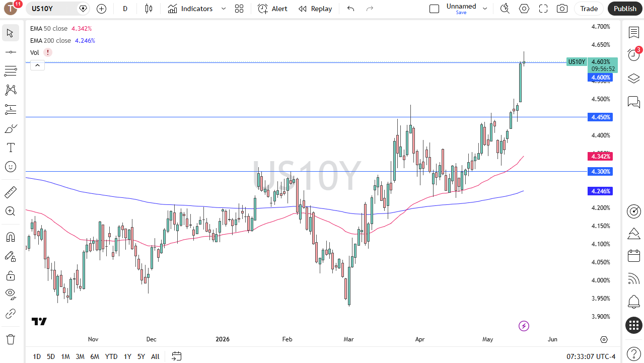
Task: Take a chart snapshot with camera
Action: [562, 9]
